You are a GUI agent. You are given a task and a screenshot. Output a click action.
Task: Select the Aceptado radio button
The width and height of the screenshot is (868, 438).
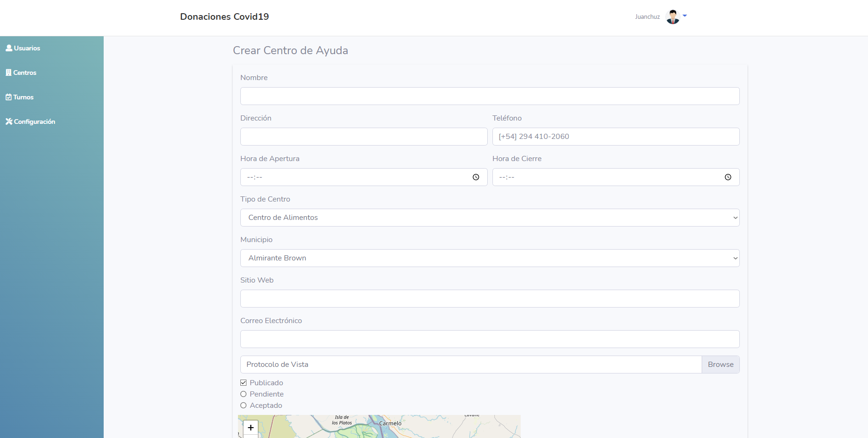click(x=244, y=406)
